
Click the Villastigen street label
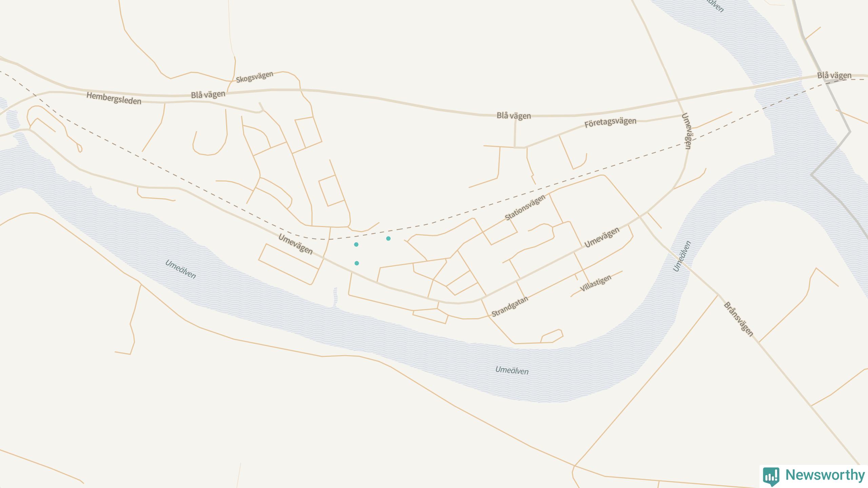click(x=596, y=283)
